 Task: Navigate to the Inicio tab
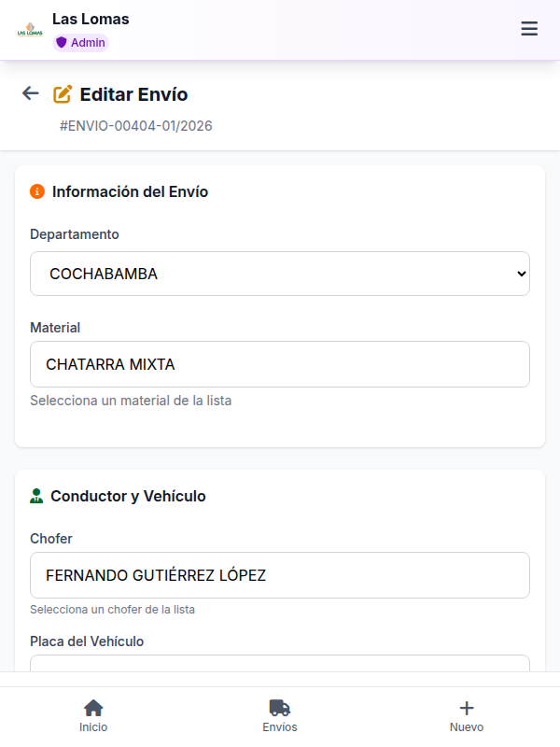[x=93, y=714]
